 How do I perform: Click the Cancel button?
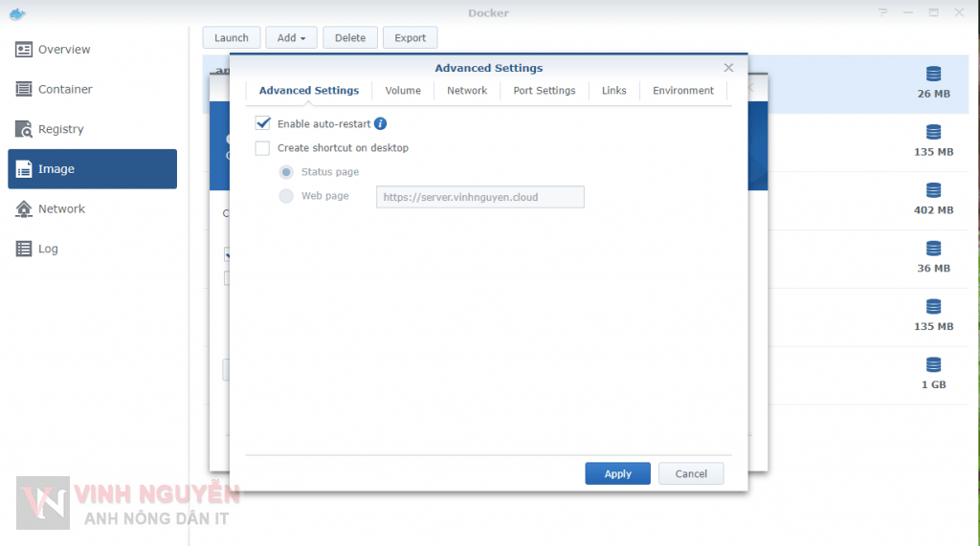(x=691, y=473)
